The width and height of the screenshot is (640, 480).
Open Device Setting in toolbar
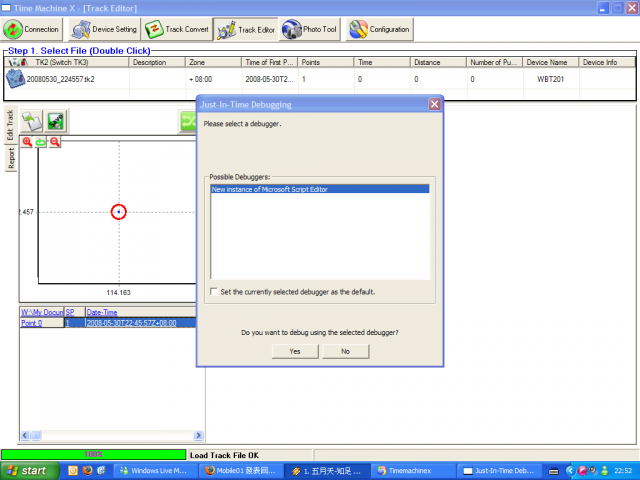click(104, 29)
